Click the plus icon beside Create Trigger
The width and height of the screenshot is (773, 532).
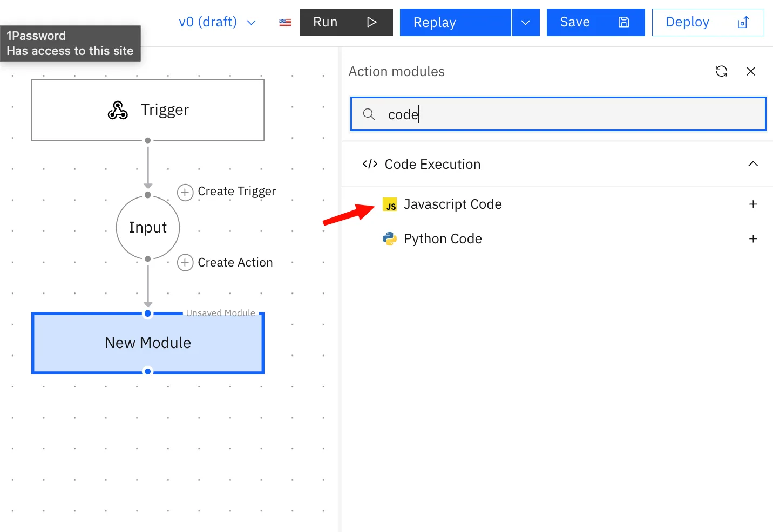click(x=185, y=193)
